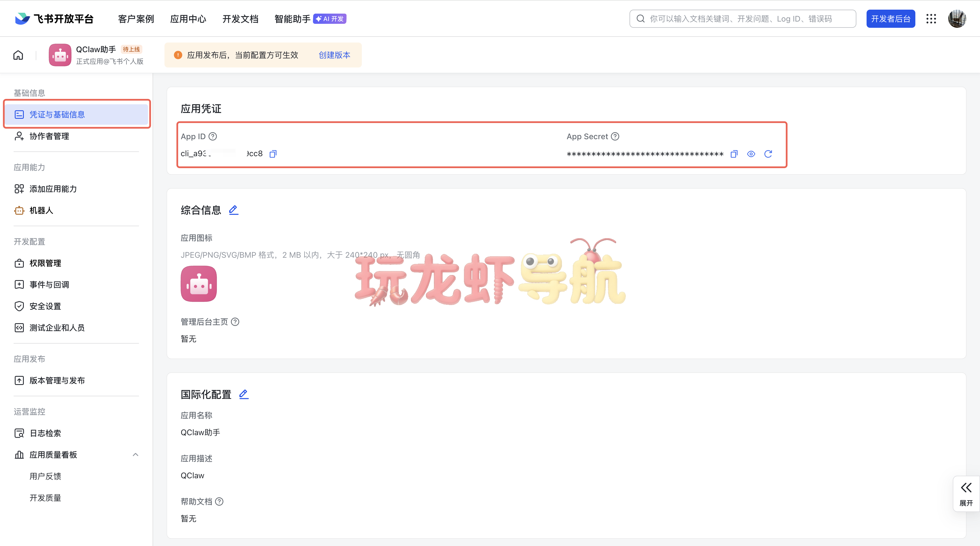Click 开发文档 in top navigation
Image resolution: width=980 pixels, height=546 pixels.
(x=240, y=19)
